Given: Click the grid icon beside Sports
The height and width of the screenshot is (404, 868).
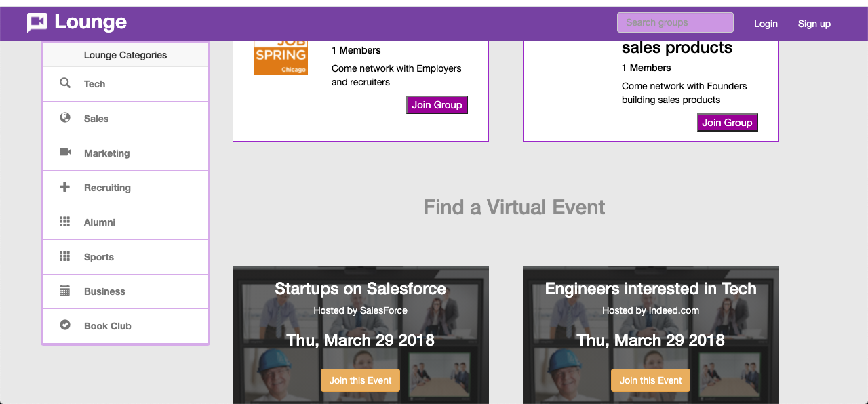Looking at the screenshot, I should pyautogui.click(x=65, y=256).
